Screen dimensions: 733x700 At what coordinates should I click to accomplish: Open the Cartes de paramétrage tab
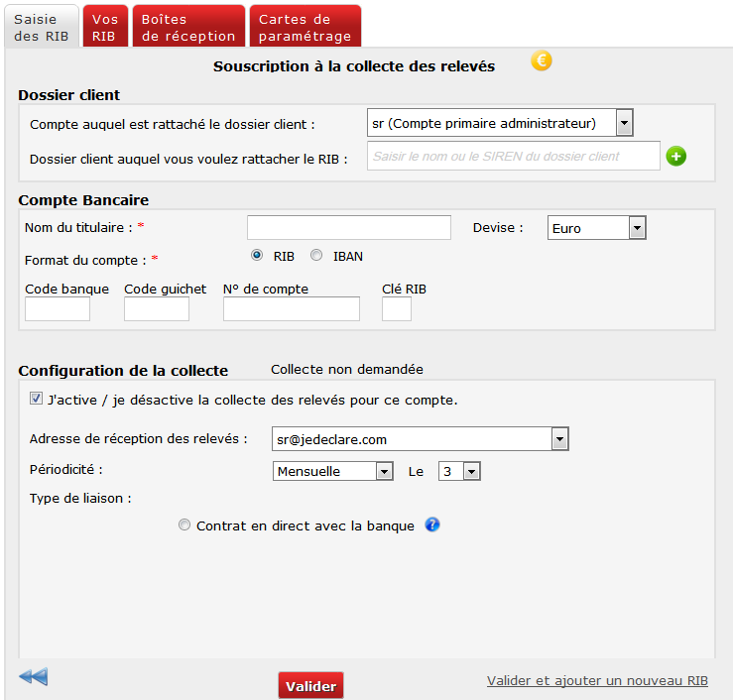305,27
